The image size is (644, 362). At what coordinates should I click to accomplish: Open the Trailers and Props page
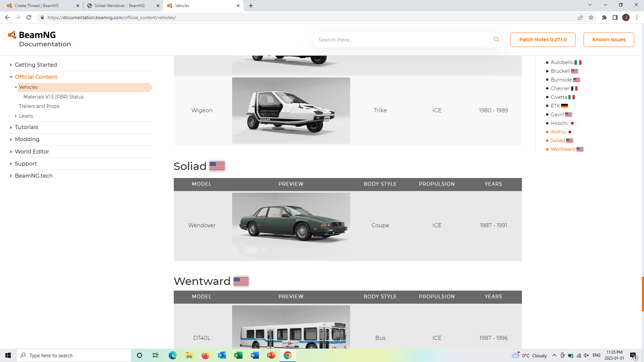(39, 106)
